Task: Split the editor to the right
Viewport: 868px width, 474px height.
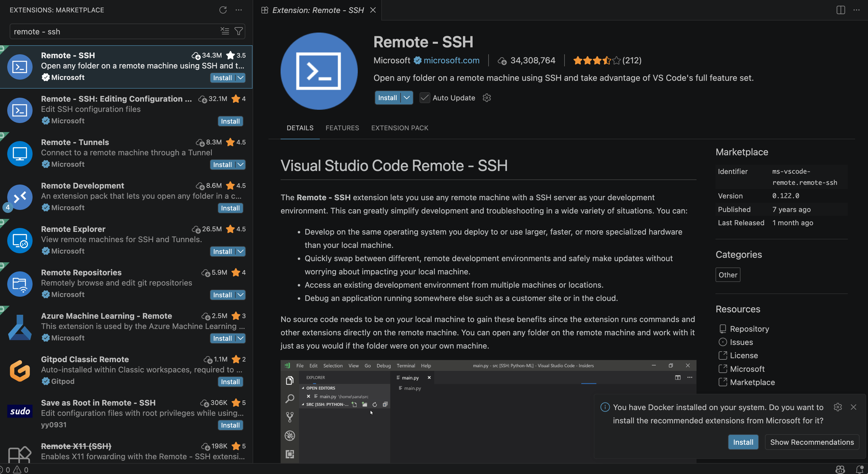Action: pyautogui.click(x=841, y=10)
